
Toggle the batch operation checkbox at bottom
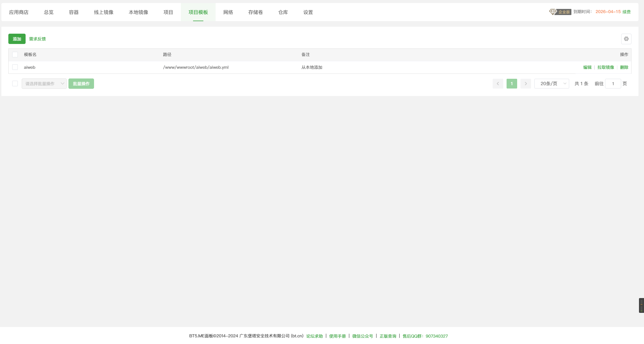15,83
